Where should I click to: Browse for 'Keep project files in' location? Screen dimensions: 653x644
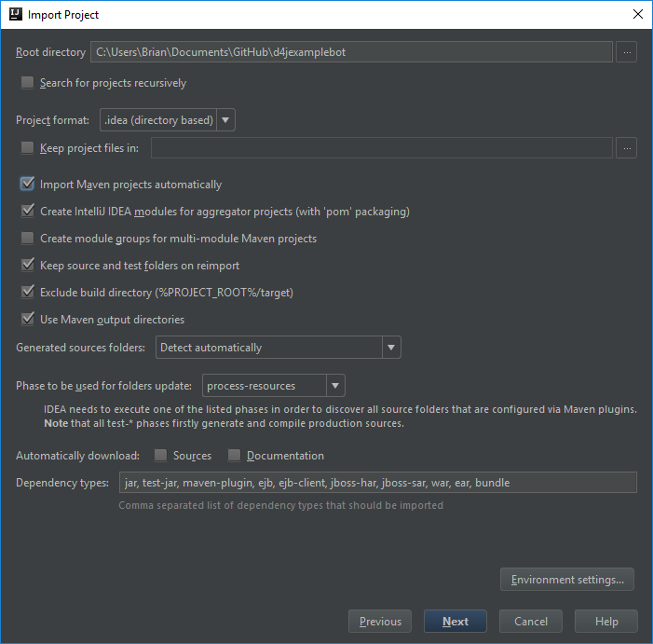click(x=627, y=148)
